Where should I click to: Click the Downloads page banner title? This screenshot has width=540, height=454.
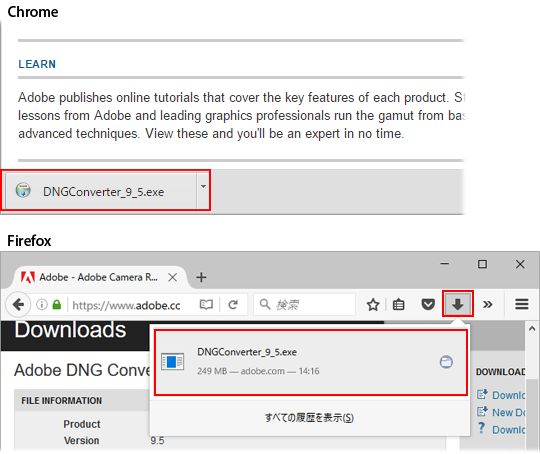[70, 330]
